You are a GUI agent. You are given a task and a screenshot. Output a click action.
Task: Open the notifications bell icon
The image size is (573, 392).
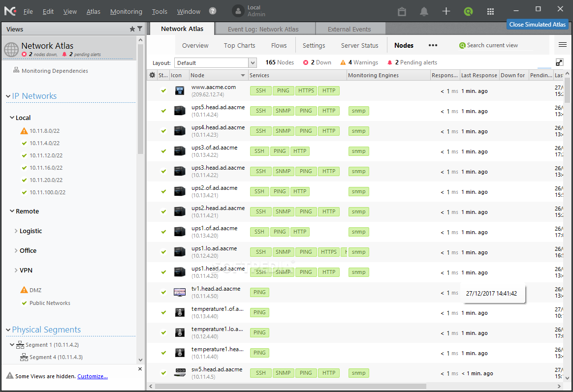424,11
